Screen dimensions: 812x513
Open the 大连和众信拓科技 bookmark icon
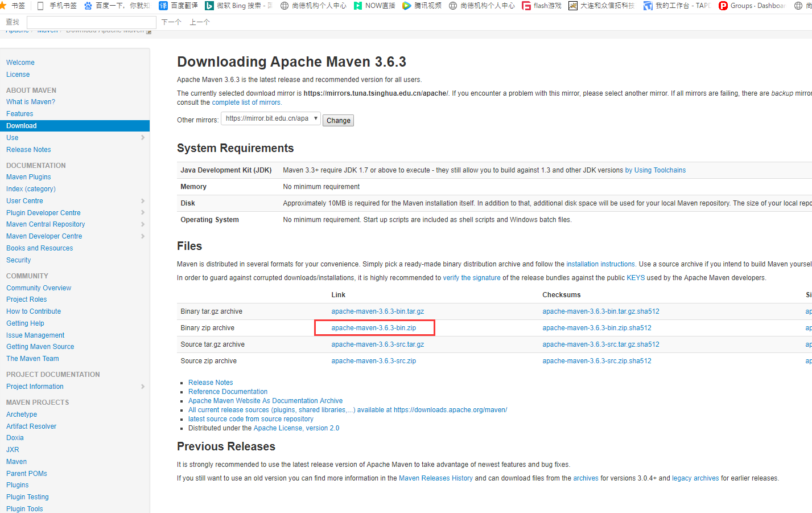573,6
